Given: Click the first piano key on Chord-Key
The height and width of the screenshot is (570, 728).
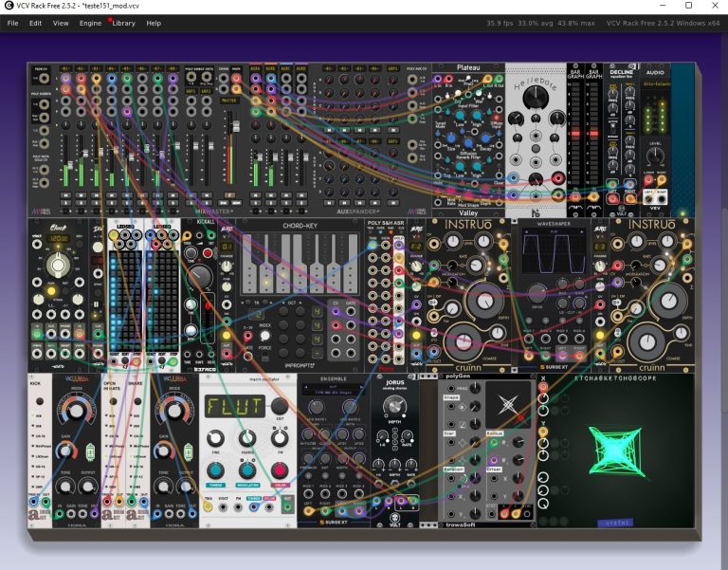Looking at the screenshot, I should pyautogui.click(x=250, y=264).
